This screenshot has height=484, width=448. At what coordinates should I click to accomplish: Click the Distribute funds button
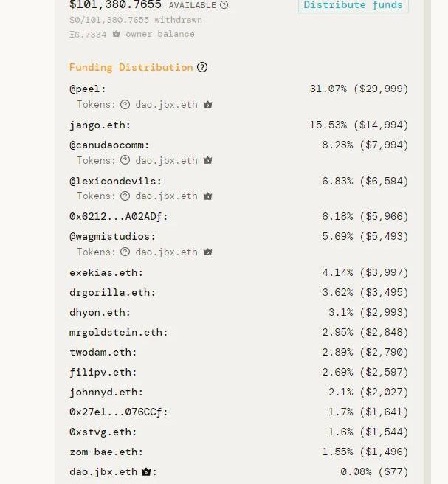pos(354,5)
